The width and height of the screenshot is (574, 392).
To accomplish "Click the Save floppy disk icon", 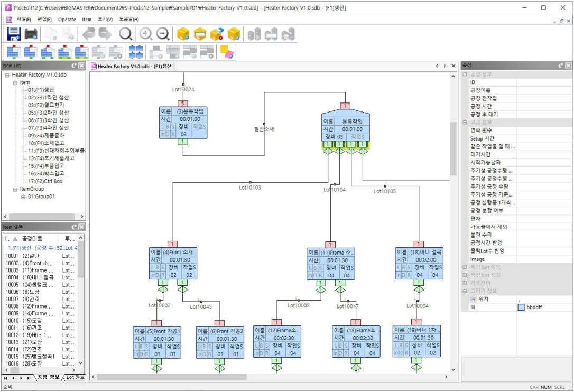I will pos(14,34).
